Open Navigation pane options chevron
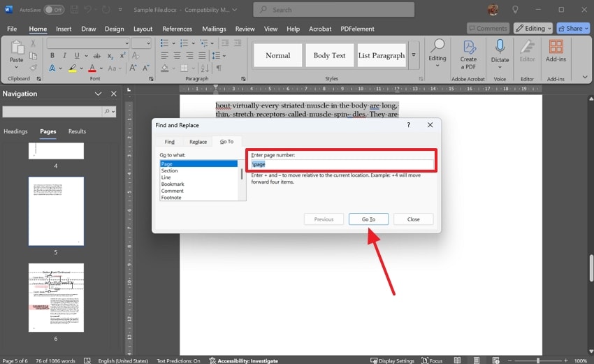 tap(98, 94)
